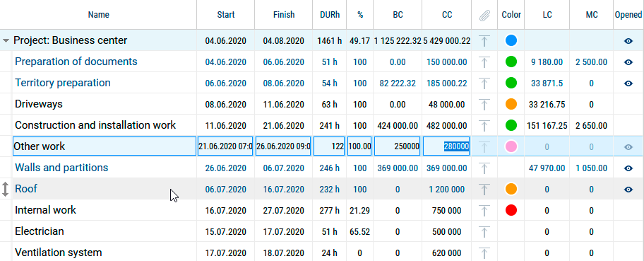This screenshot has height=261, width=644.
Task: Edit finish date field 26.06.2020 09:0
Action: tap(283, 146)
